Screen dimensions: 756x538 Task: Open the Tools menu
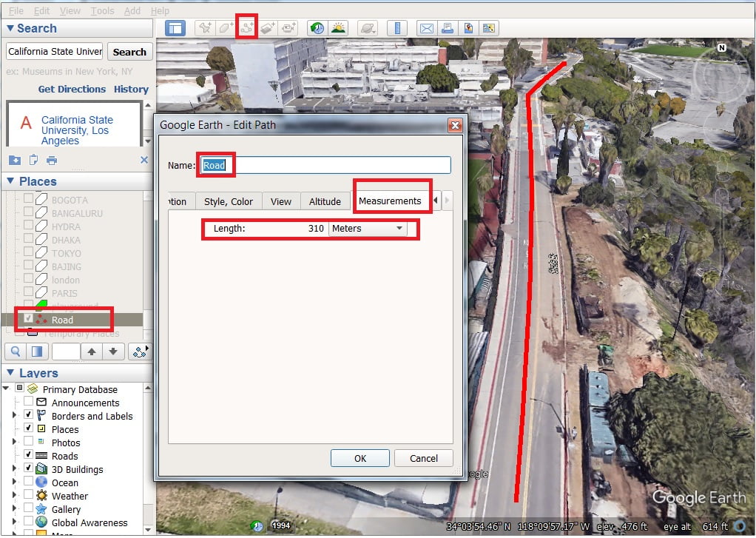point(102,10)
